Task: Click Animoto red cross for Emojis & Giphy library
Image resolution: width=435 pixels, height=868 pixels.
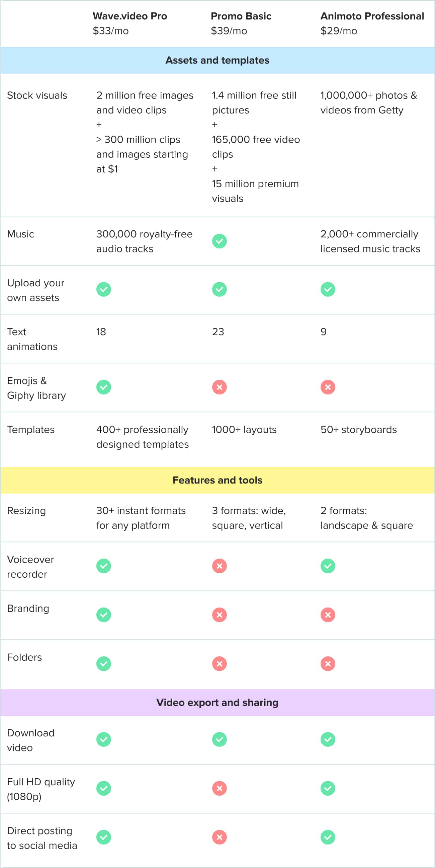Action: (x=328, y=387)
